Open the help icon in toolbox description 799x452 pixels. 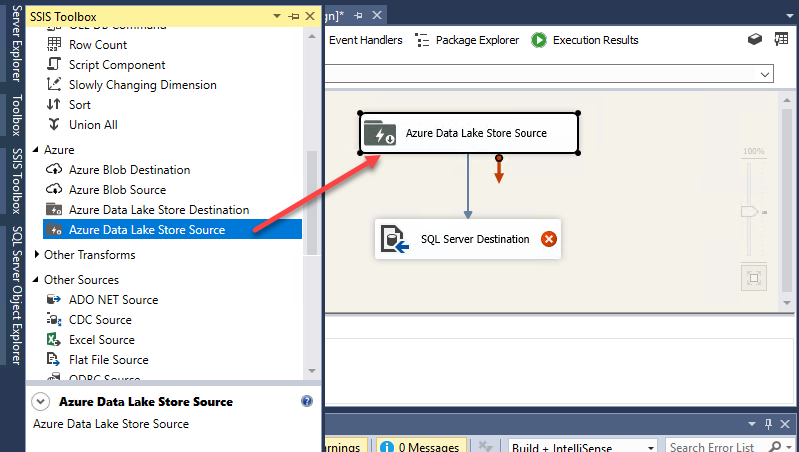[x=307, y=401]
